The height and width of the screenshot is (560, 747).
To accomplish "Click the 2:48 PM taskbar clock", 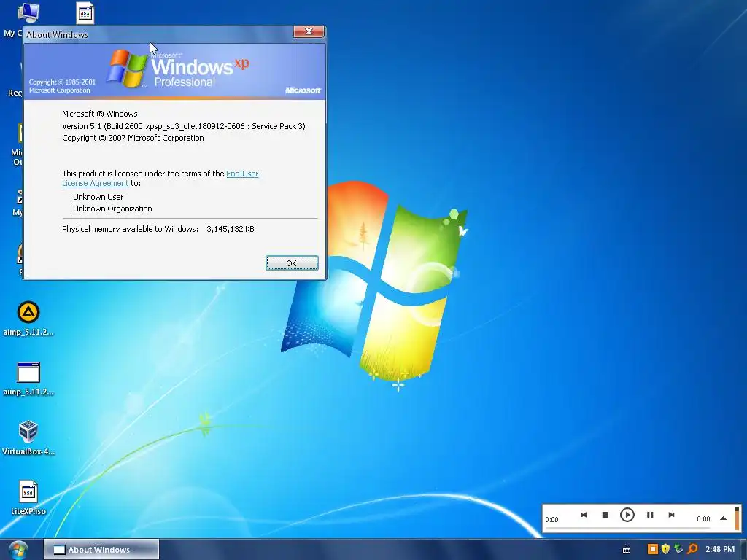I will coord(720,550).
